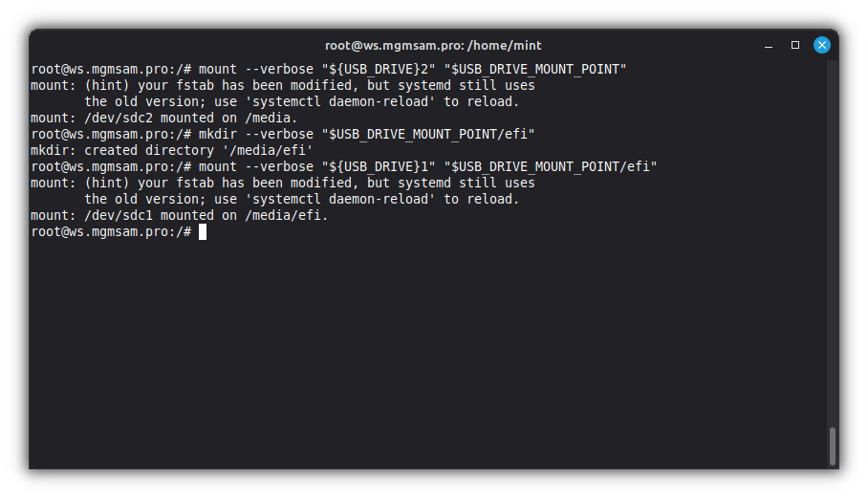Click the second 'systemctl daemon-reload' hint text
This screenshot has height=498, width=868.
(344, 200)
